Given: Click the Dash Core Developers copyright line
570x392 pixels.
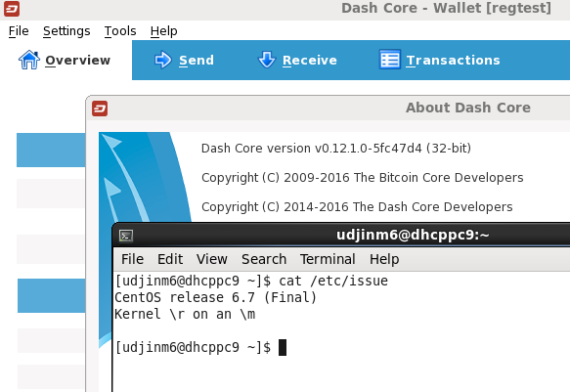Looking at the screenshot, I should (357, 207).
